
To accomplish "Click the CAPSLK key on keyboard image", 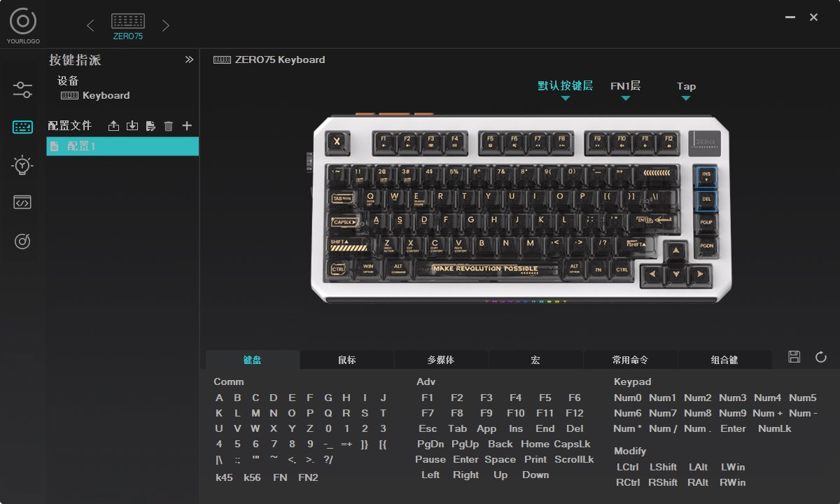I will [x=346, y=222].
